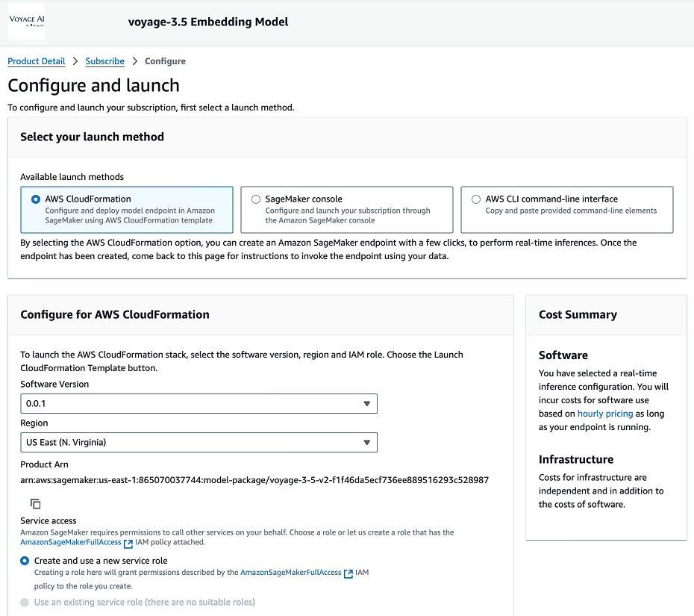
Task: Click the Available launch methods label
Action: pyautogui.click(x=72, y=177)
